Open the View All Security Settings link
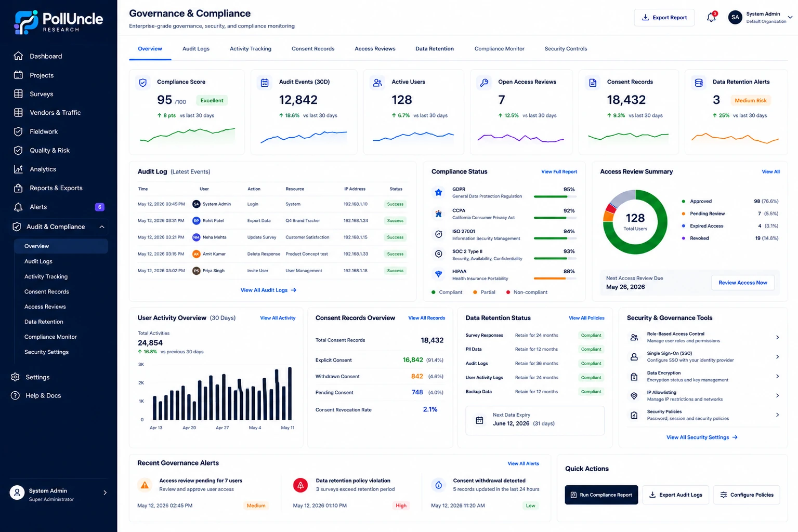 (x=702, y=437)
